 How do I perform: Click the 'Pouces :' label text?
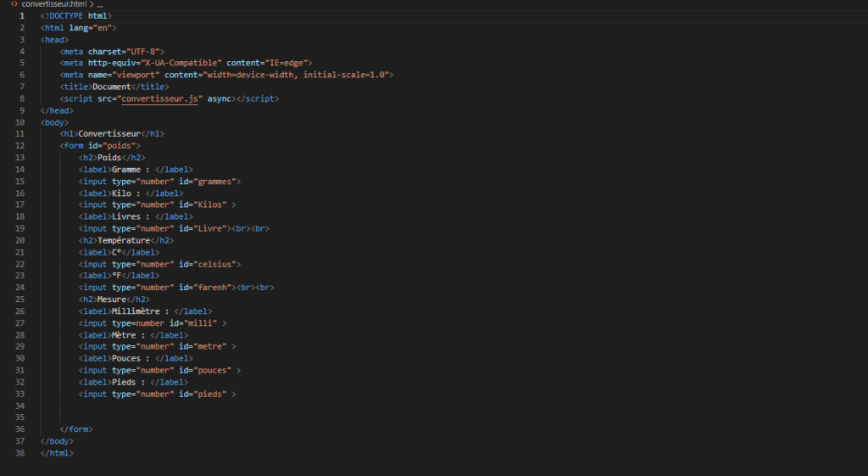point(131,359)
